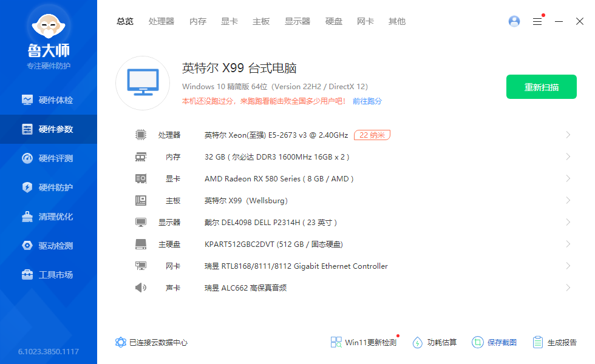Click the cloud data center connection icon
The height and width of the screenshot is (364, 595).
(x=121, y=342)
